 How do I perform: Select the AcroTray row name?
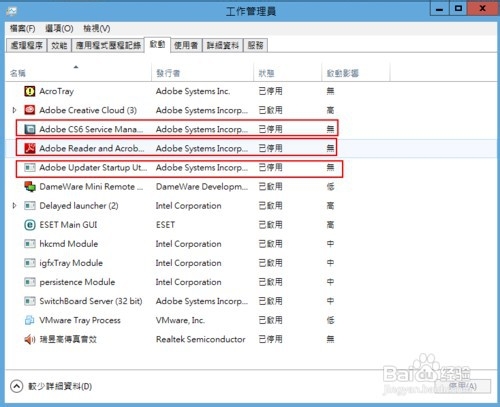(56, 91)
